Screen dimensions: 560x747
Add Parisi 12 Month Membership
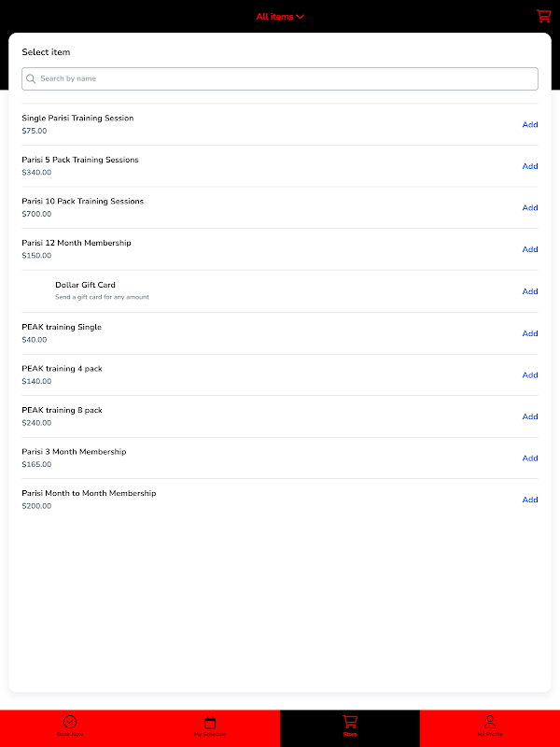[x=530, y=249]
